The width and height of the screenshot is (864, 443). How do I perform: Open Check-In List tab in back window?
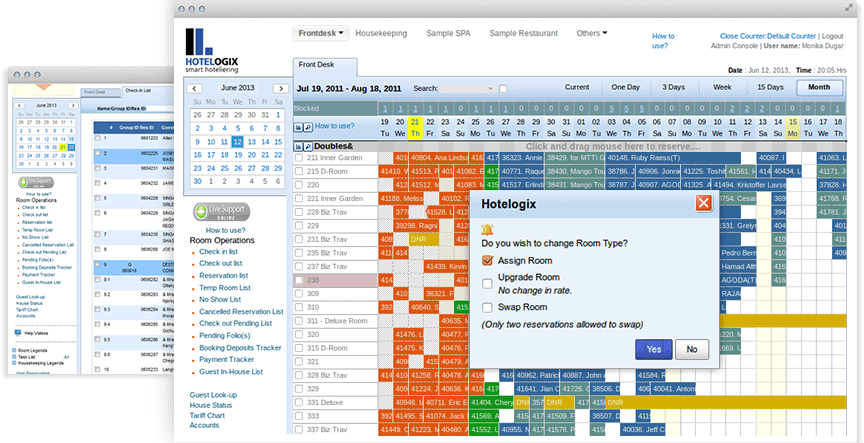[138, 91]
